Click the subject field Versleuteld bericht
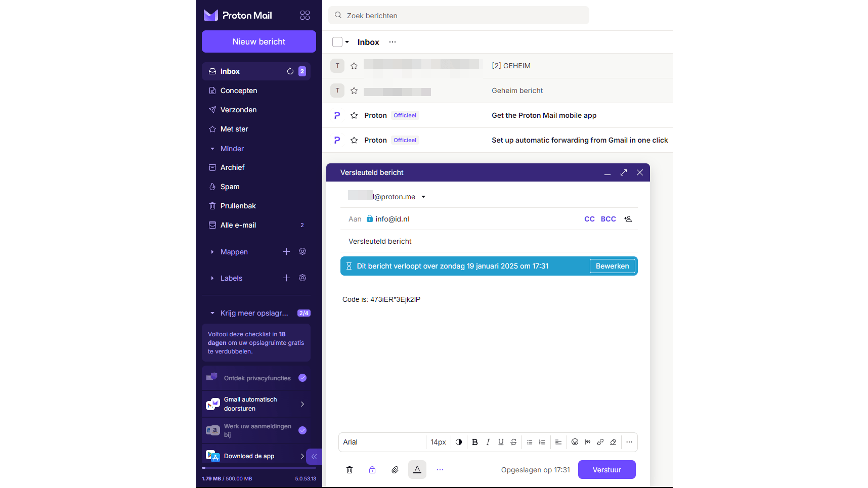Screen dimensions: 868x488 pos(489,241)
